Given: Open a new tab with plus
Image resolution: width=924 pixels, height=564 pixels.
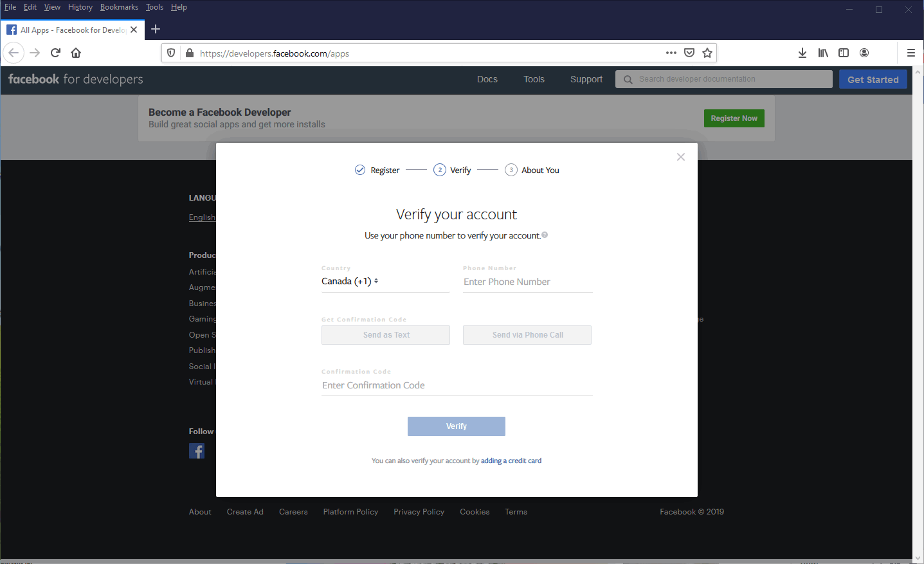Looking at the screenshot, I should pyautogui.click(x=156, y=29).
